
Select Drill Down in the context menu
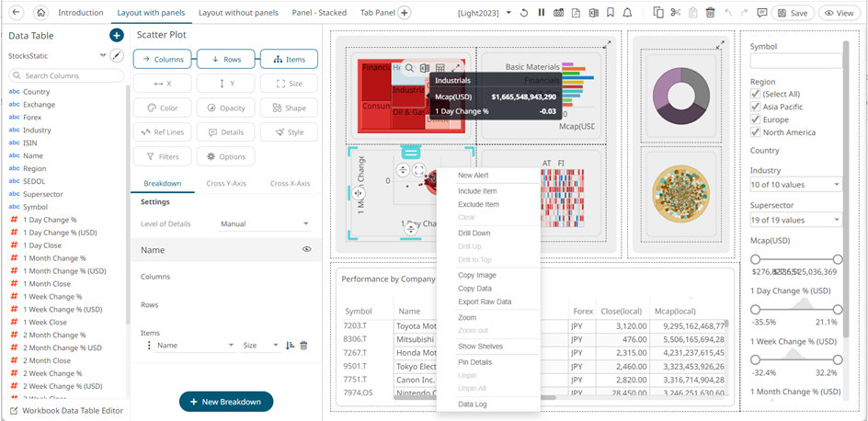click(x=474, y=233)
